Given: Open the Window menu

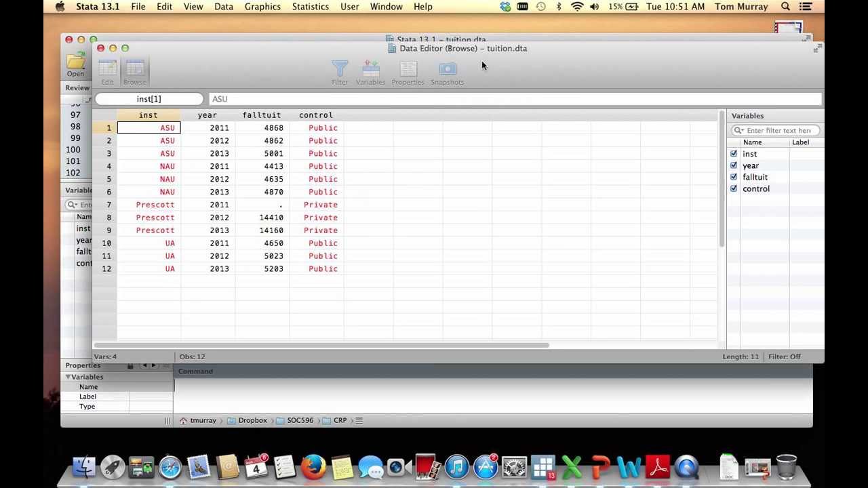Looking at the screenshot, I should tap(387, 7).
